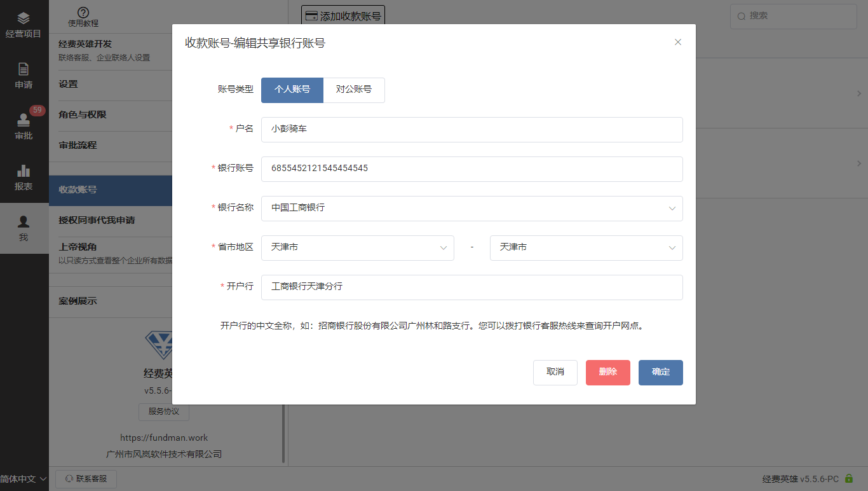Close the edit bank account dialog

point(677,42)
